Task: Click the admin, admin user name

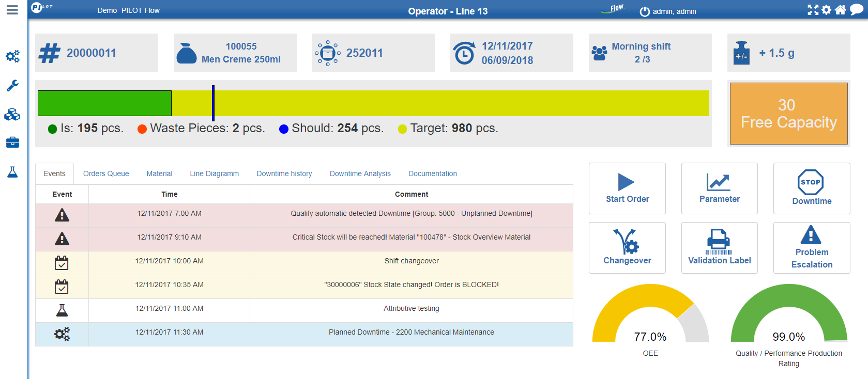Action: point(674,11)
